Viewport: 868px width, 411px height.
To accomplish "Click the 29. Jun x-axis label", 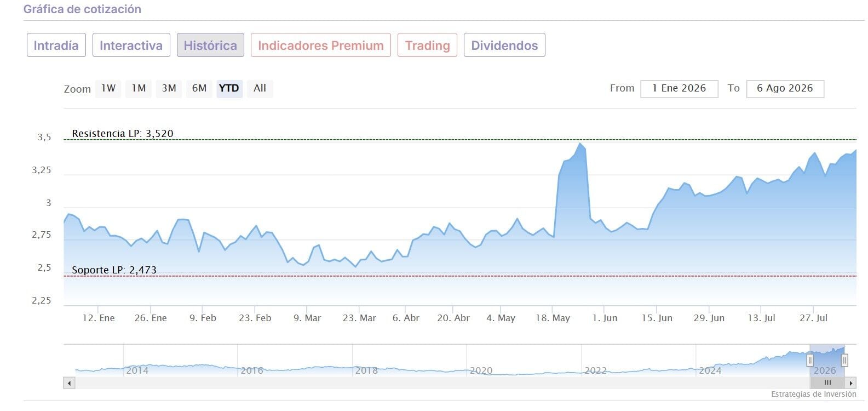I will 709,318.
